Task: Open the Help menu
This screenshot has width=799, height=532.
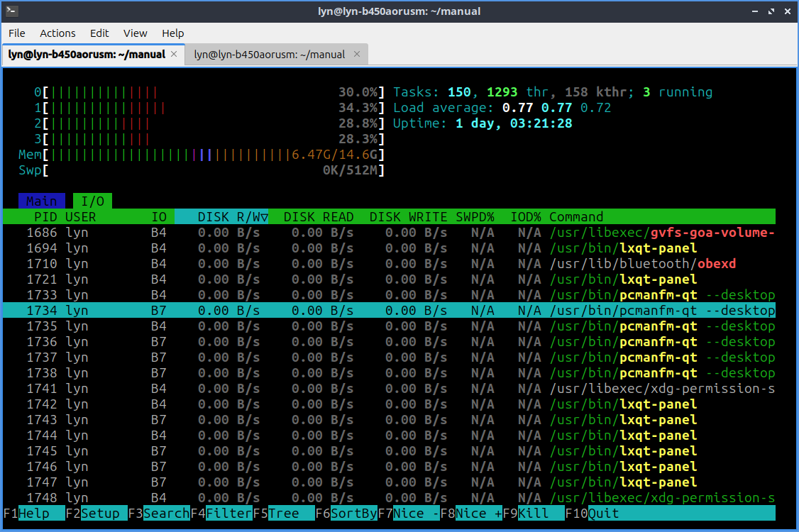Action: [172, 33]
